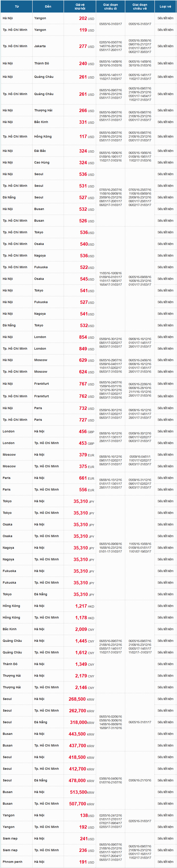This screenshot has height=868, width=177.
Task: Click the 'Đến' column header
Action: 48,6
